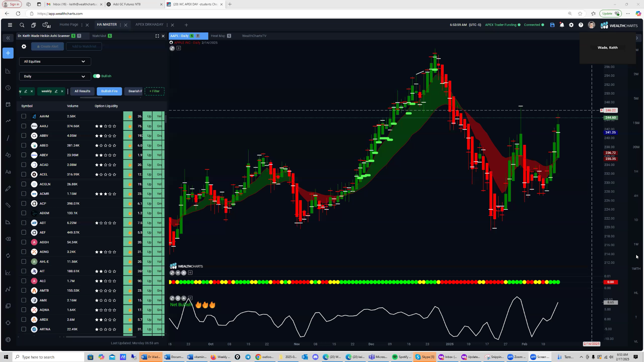Open APEX DRKHADAY tab options menu
Screen dimensions: 644x362
[x=167, y=25]
